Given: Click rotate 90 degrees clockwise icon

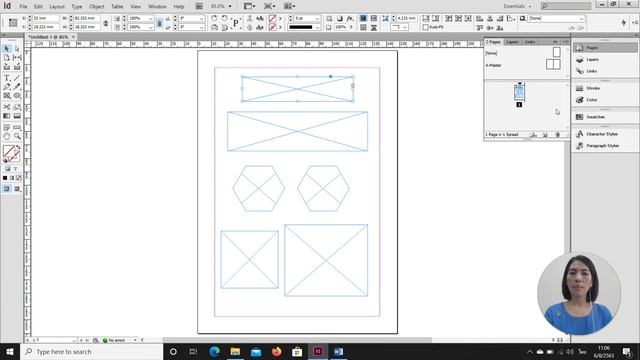Looking at the screenshot, I should pyautogui.click(x=214, y=18).
